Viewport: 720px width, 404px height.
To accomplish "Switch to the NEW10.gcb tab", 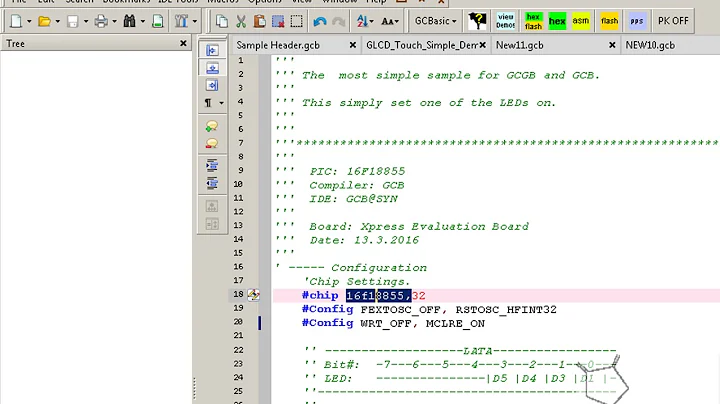I will point(650,45).
